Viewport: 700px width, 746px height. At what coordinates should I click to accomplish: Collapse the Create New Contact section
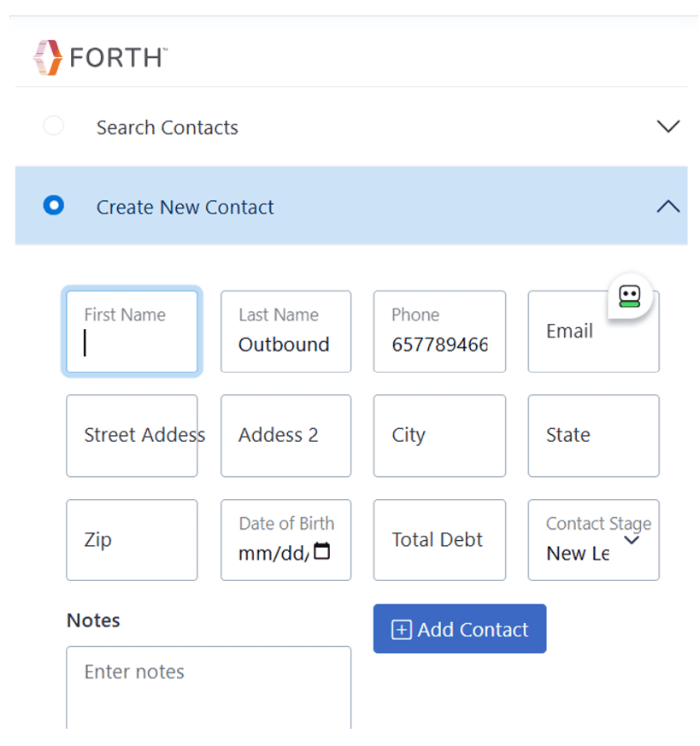[x=668, y=206]
